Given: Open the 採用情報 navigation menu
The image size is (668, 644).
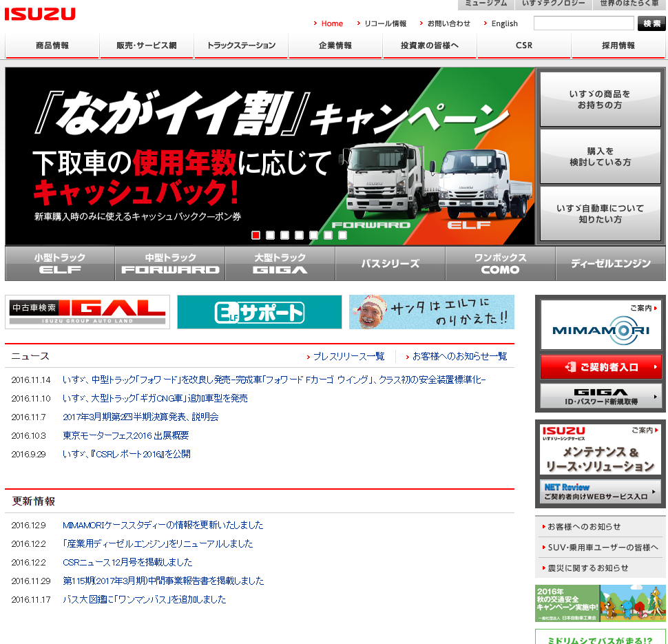Looking at the screenshot, I should [x=618, y=46].
